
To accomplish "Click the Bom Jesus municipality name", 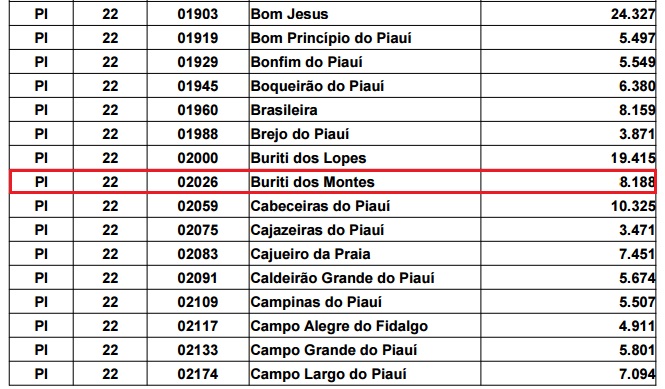I will pos(289,14).
